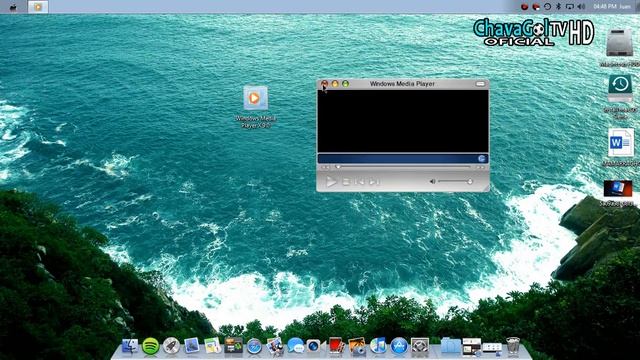The height and width of the screenshot is (360, 640).
Task: Click the round icon in the blue status bar
Action: coord(482,158)
